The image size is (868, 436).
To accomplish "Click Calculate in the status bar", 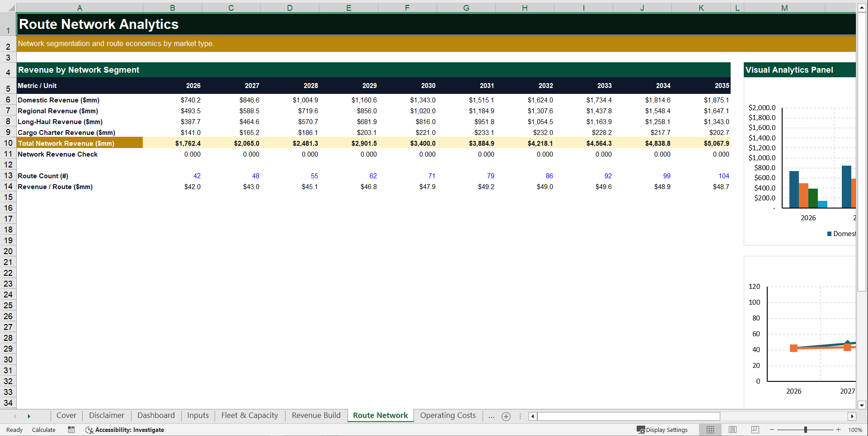I will [x=44, y=430].
